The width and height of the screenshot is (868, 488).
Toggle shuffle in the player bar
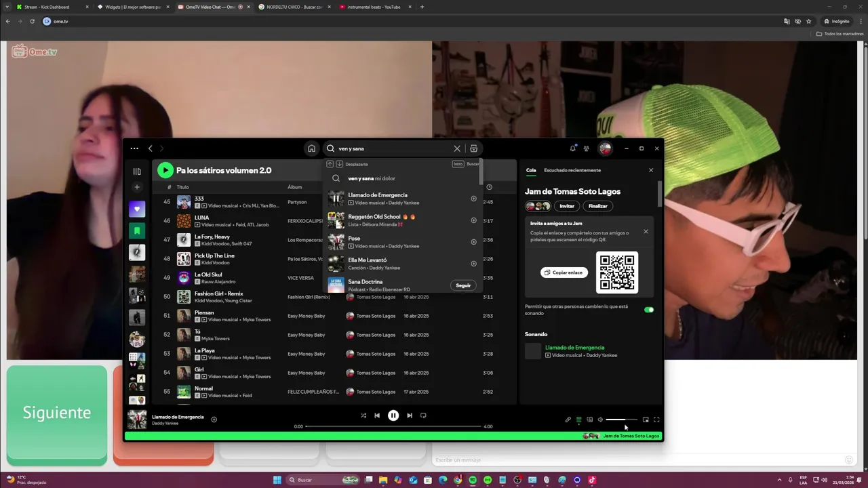363,415
